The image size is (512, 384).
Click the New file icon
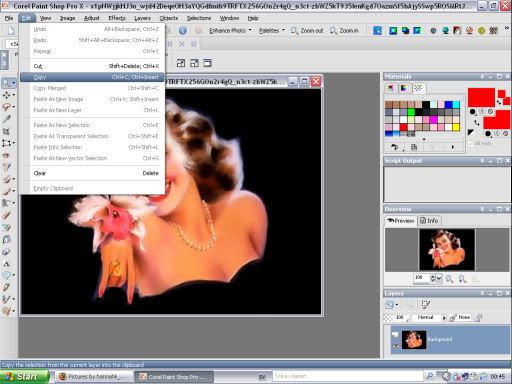point(11,31)
